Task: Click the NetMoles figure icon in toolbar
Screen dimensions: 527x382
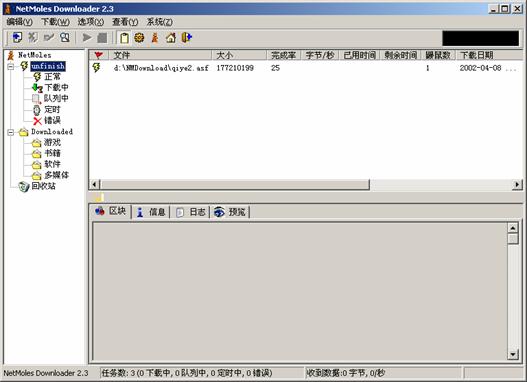Action: (155, 38)
